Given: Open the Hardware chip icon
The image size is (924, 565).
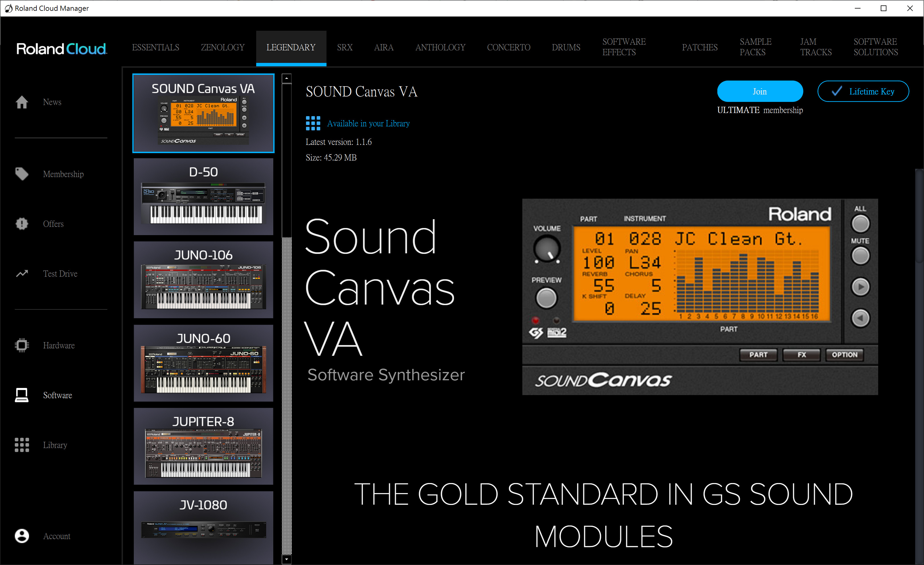Looking at the screenshot, I should 22,345.
